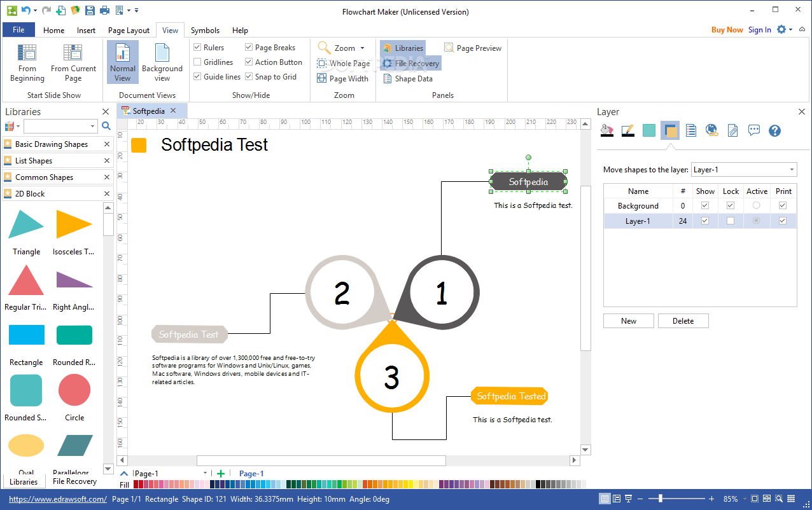812x510 pixels.
Task: Start slide show From Current Page
Action: [73, 63]
